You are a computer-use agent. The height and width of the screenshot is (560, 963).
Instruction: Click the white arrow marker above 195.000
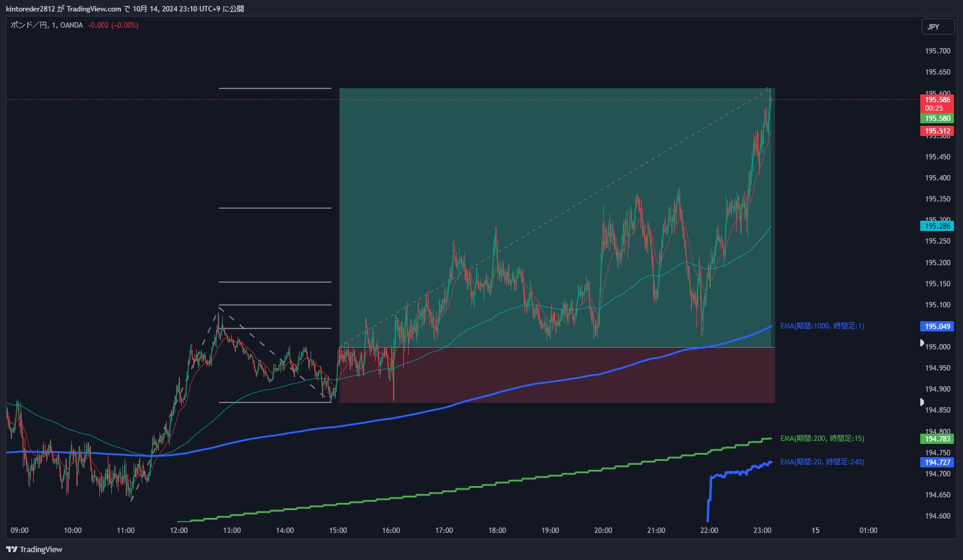pos(923,343)
